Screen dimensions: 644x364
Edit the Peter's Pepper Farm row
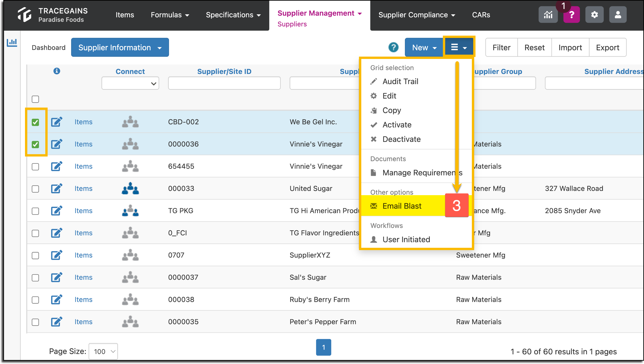click(56, 322)
